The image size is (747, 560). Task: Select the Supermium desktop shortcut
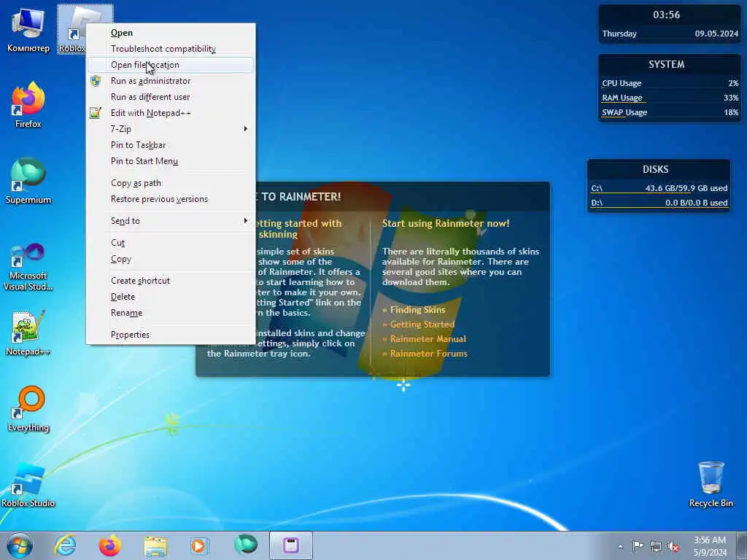click(28, 181)
